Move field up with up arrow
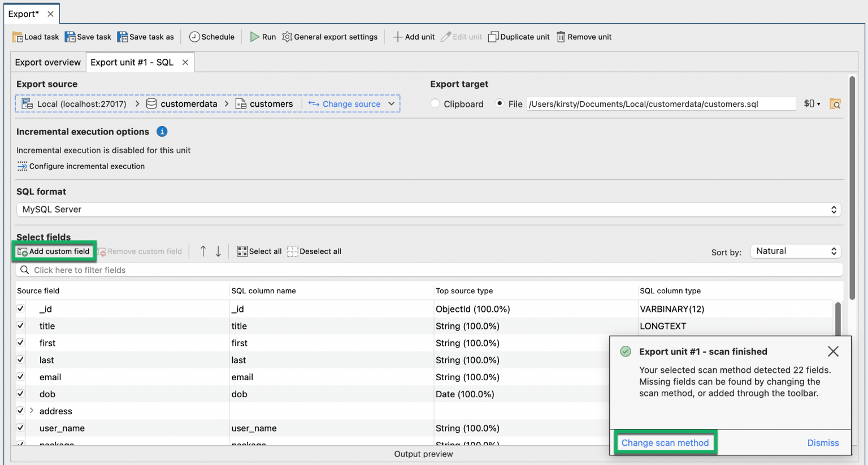The height and width of the screenshot is (465, 868). pyautogui.click(x=203, y=251)
